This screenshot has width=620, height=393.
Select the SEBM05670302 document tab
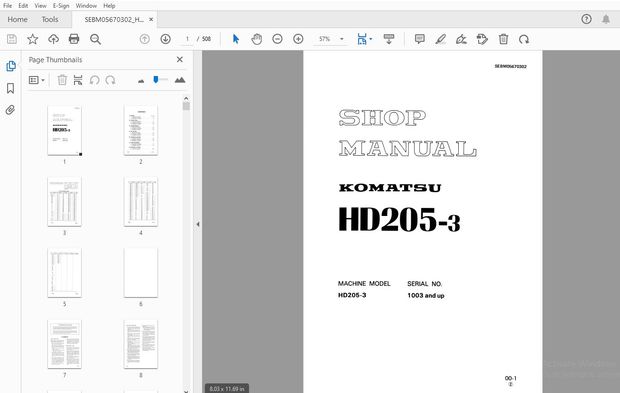pyautogui.click(x=114, y=19)
